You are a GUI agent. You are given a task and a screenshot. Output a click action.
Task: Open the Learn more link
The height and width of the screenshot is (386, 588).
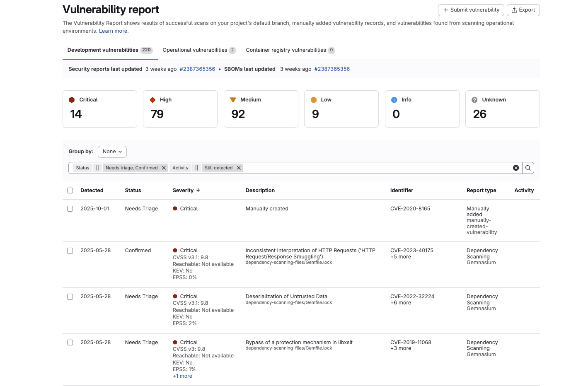click(x=113, y=31)
